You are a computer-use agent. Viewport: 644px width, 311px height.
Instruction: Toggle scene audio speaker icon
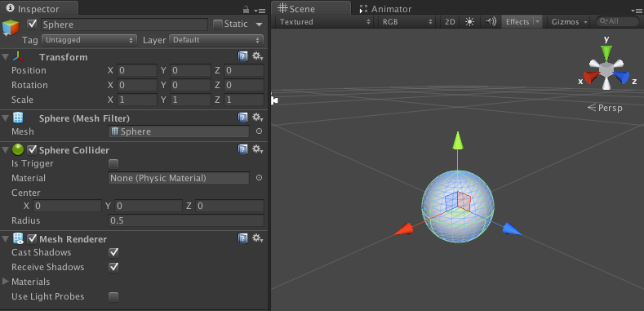click(491, 21)
